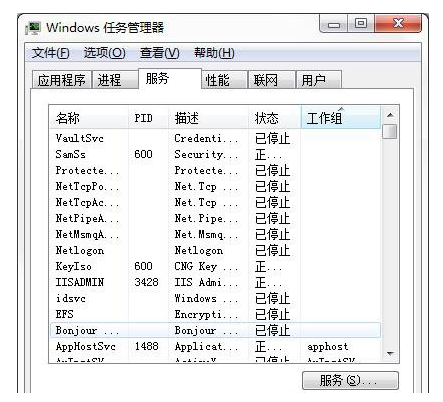Click the Security... description cell
The height and width of the screenshot is (402, 443).
click(x=206, y=154)
